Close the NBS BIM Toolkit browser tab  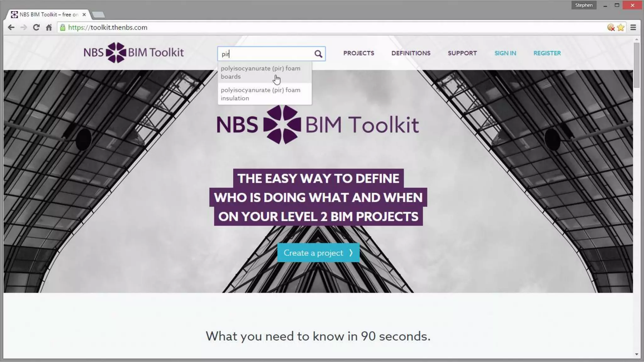point(84,14)
